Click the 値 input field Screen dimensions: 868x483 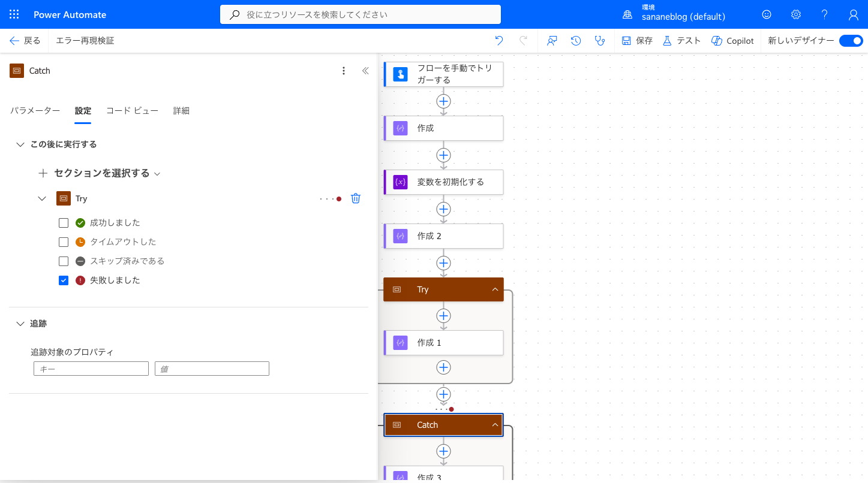click(x=212, y=369)
